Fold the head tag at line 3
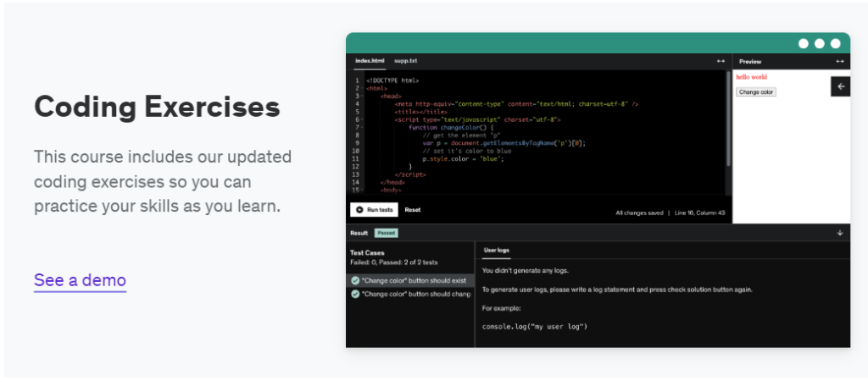This screenshot has width=868, height=381. click(x=362, y=96)
